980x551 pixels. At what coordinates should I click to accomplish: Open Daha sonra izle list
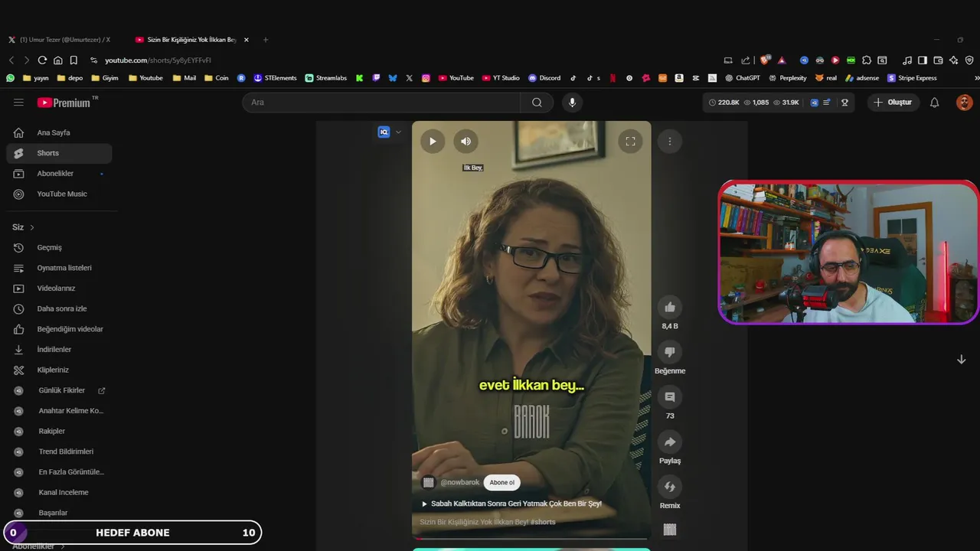click(x=59, y=308)
